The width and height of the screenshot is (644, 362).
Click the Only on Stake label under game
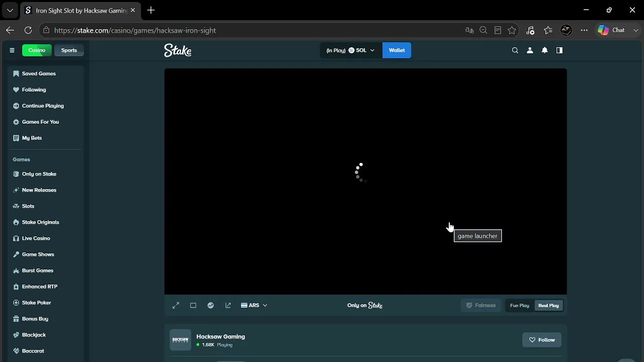pos(365,305)
